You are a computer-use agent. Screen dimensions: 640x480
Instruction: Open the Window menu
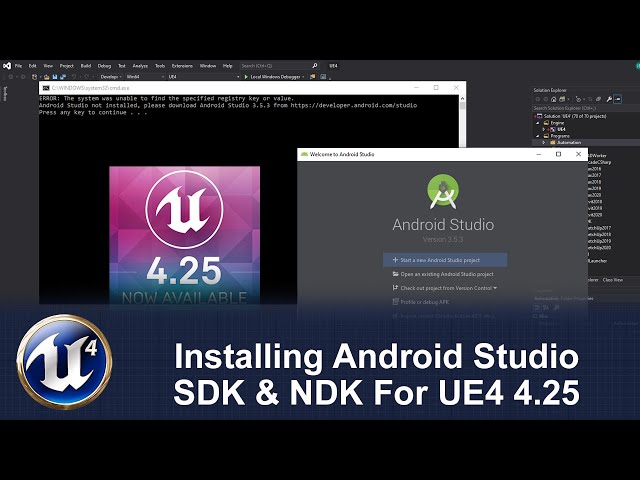point(208,66)
